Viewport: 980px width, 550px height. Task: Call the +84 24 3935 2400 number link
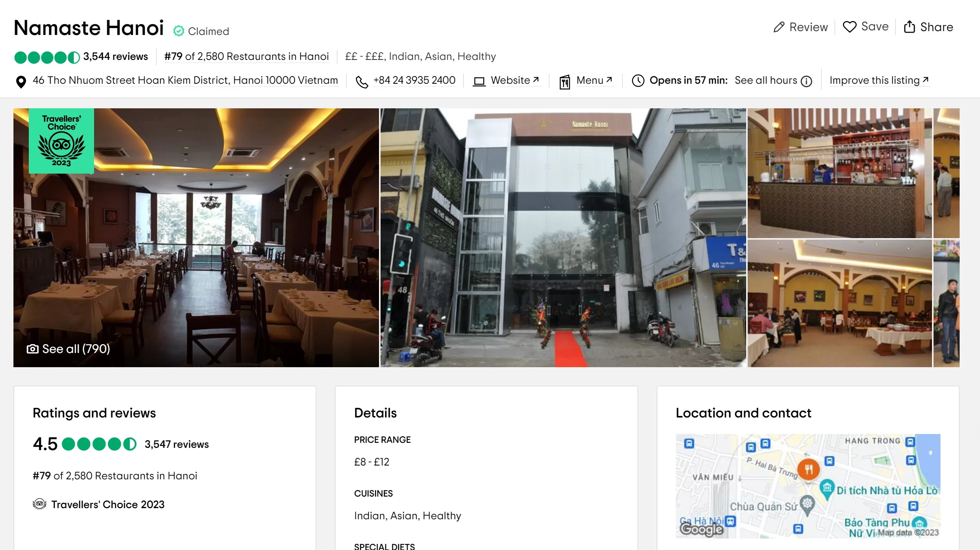pos(414,80)
